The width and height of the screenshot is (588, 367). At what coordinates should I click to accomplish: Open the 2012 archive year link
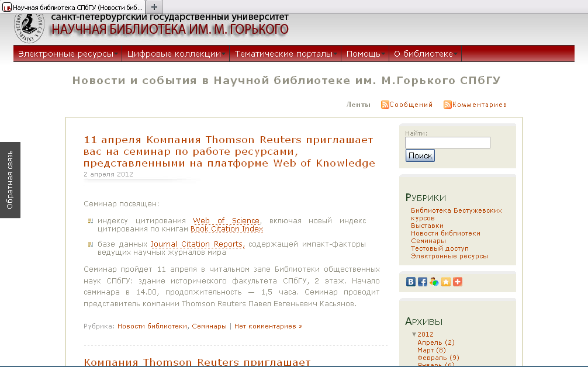(x=426, y=334)
